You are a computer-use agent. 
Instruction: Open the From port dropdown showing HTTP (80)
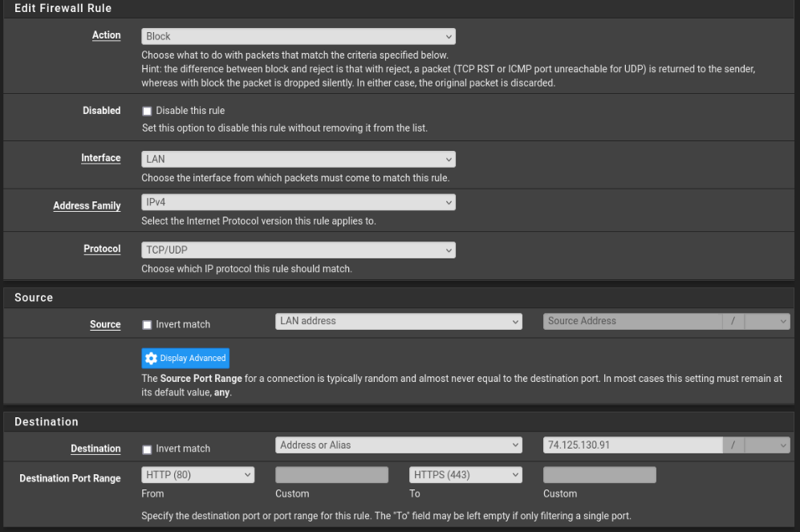point(197,474)
